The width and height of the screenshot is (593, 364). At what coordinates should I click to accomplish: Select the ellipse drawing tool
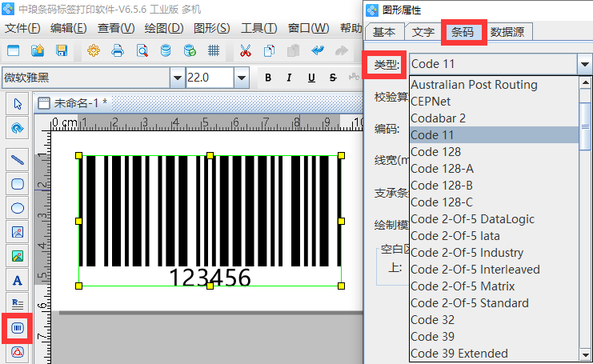point(18,208)
